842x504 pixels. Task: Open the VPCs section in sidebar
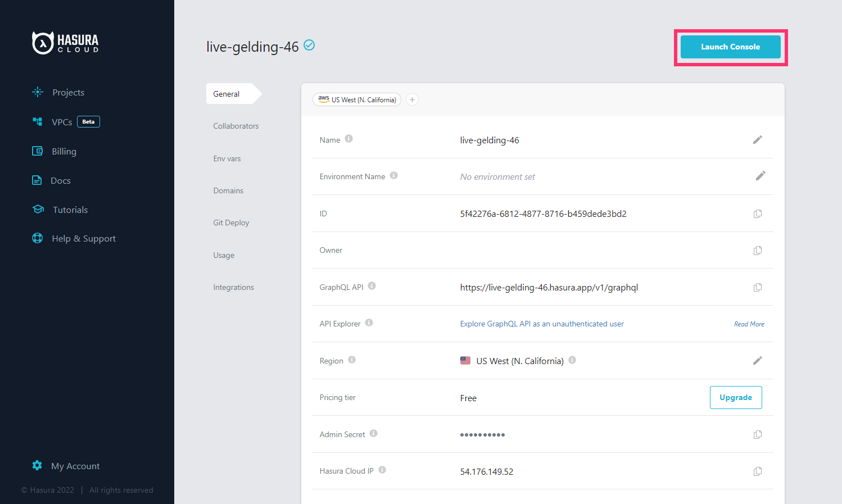tap(62, 121)
